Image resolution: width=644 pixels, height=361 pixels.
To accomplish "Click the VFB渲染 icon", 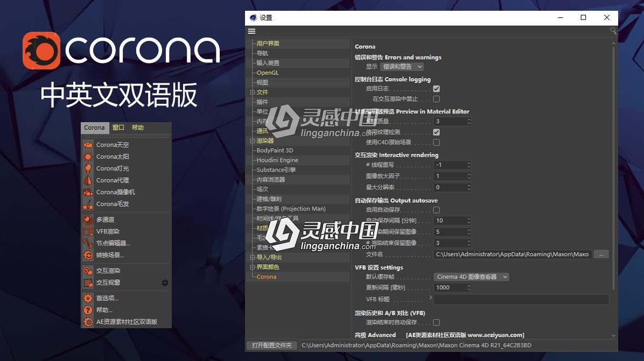I will click(88, 231).
